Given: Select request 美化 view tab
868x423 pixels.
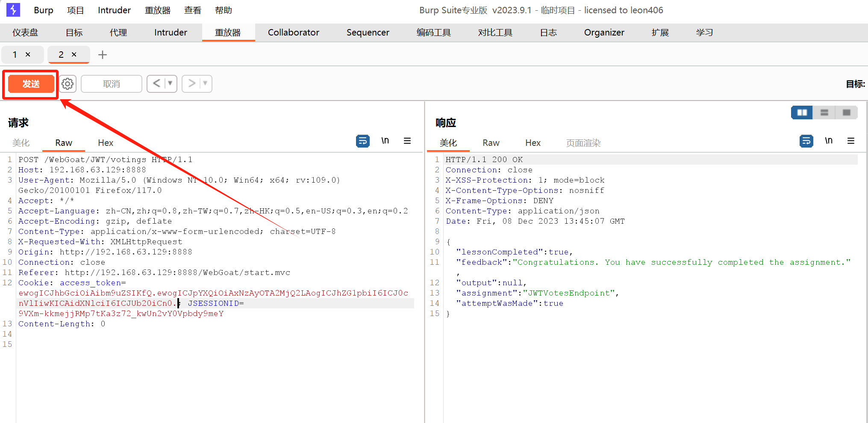Looking at the screenshot, I should (21, 143).
